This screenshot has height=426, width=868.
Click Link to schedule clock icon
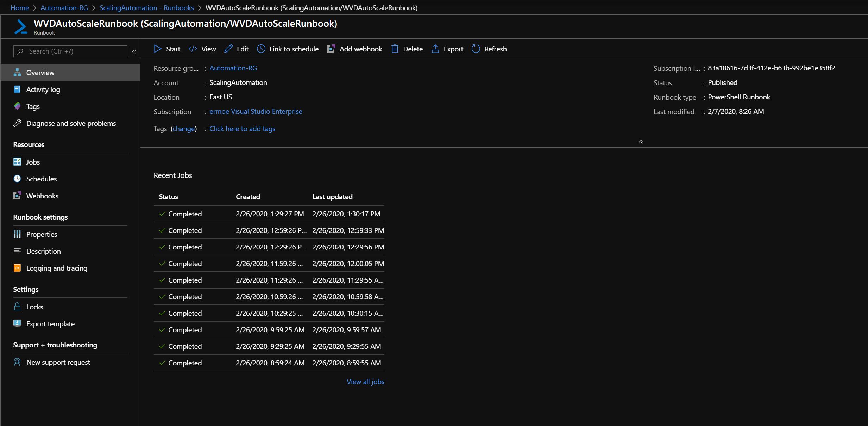coord(261,49)
